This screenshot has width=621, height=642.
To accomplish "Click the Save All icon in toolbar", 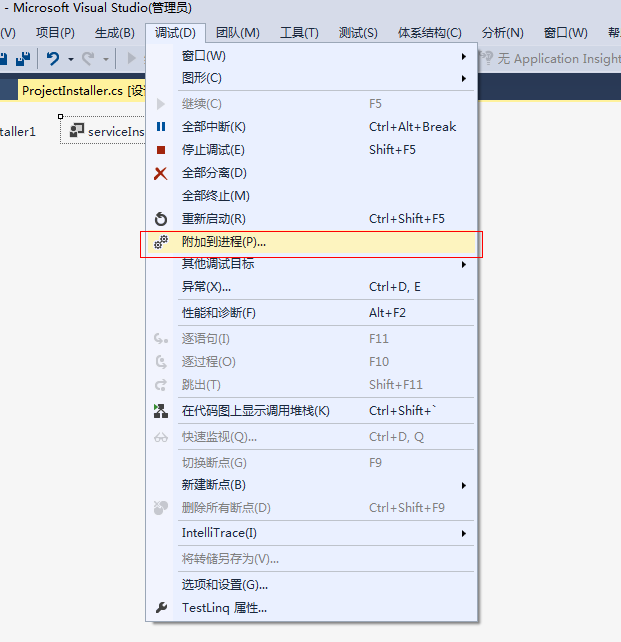I will (x=23, y=59).
